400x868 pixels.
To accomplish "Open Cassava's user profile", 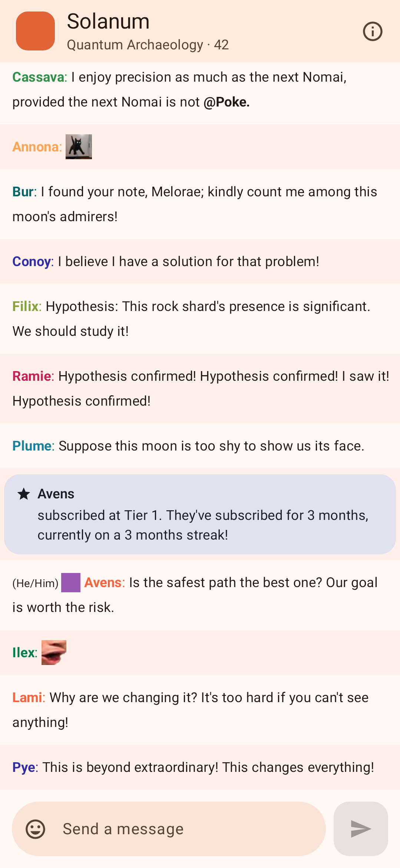I will (x=39, y=77).
